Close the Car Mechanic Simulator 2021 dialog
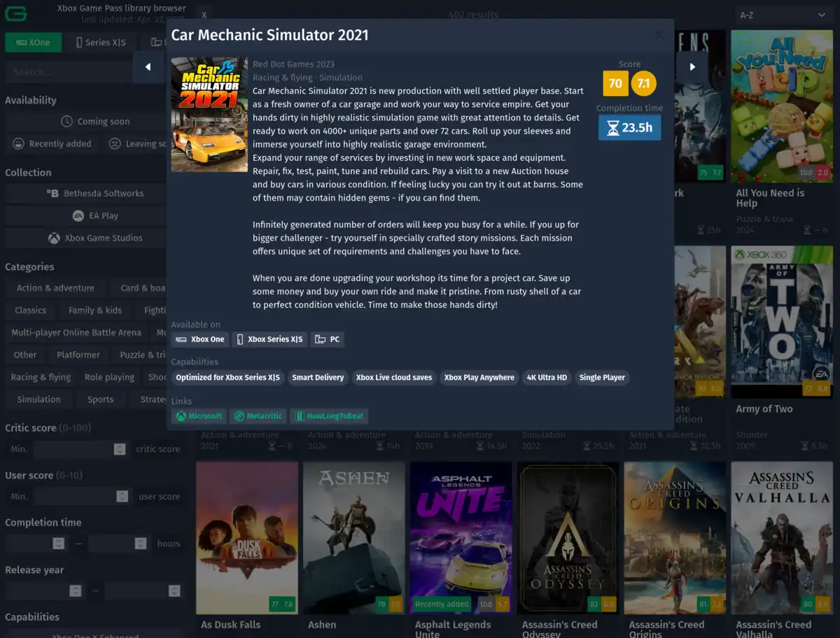This screenshot has height=638, width=840. tap(659, 35)
